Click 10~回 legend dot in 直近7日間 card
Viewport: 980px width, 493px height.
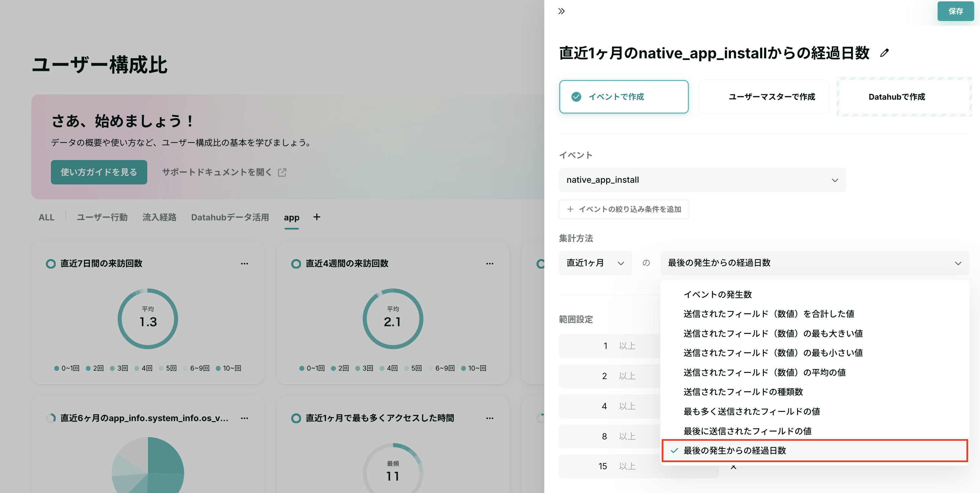point(218,368)
